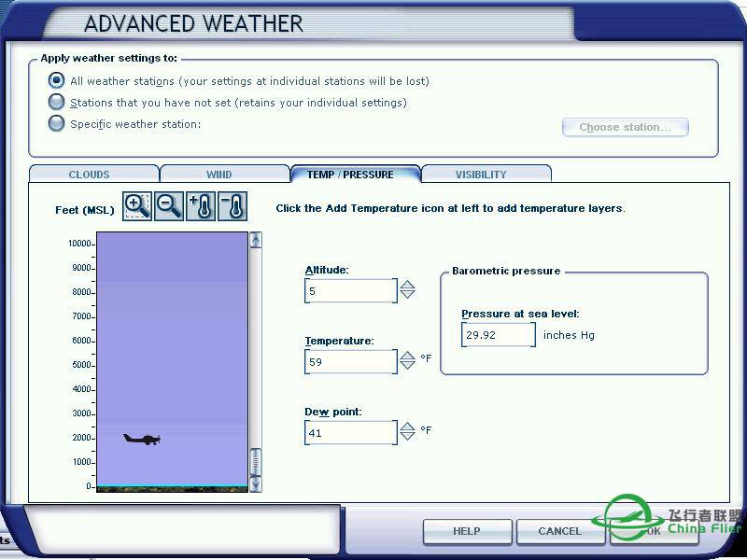
Task: Select Specific weather station radio option
Action: tap(56, 123)
